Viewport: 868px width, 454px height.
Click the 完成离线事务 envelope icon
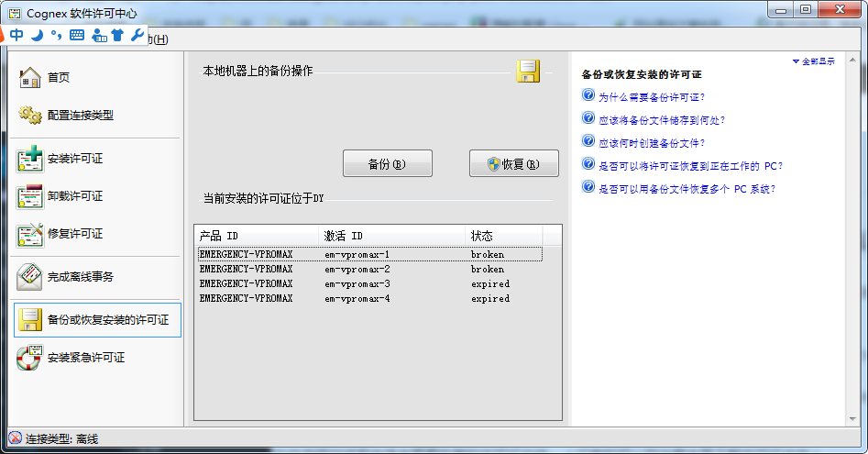click(30, 277)
